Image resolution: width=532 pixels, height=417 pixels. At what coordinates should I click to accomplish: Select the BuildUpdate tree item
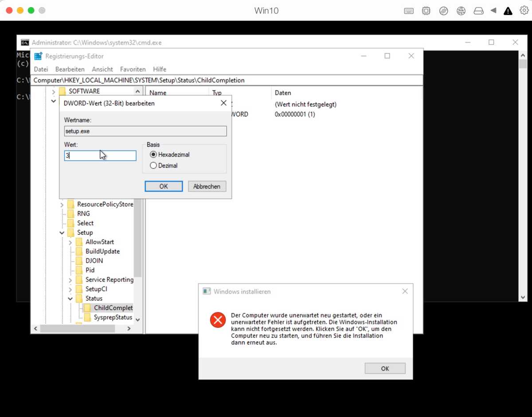pos(103,251)
